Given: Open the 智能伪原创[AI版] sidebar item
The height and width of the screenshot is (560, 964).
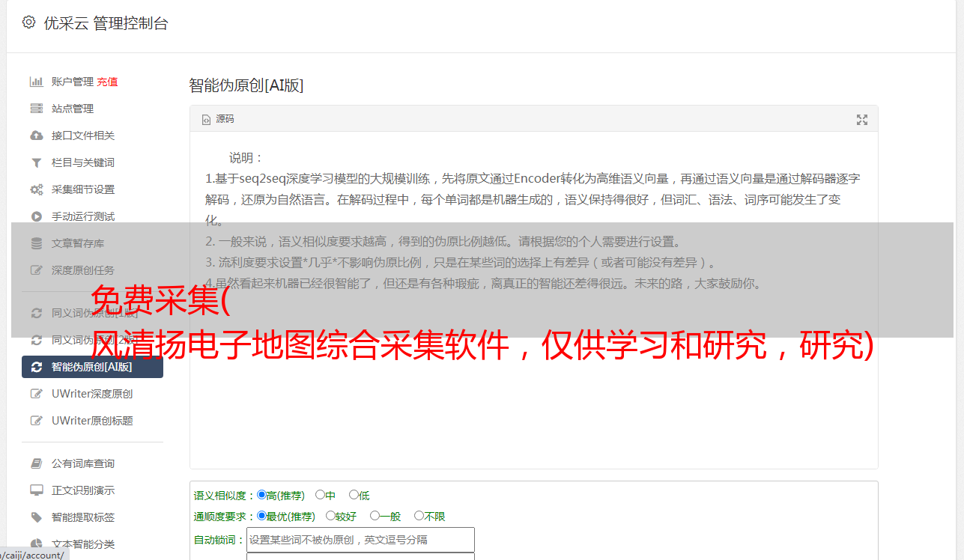Looking at the screenshot, I should (92, 367).
